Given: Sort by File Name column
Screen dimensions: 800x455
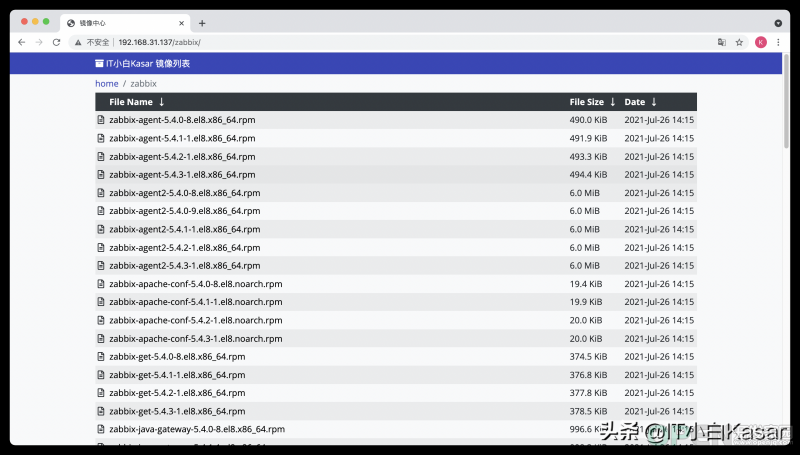Looking at the screenshot, I should pos(136,102).
